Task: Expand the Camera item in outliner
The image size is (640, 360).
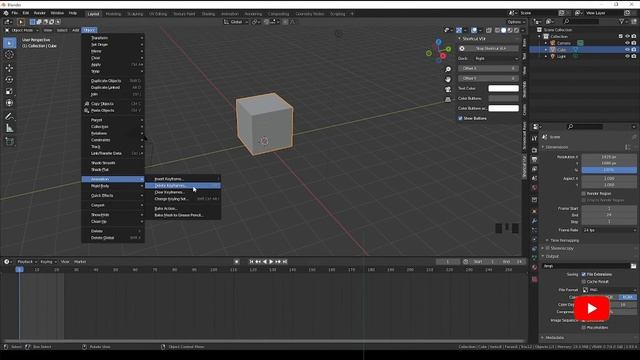Action: [546, 43]
